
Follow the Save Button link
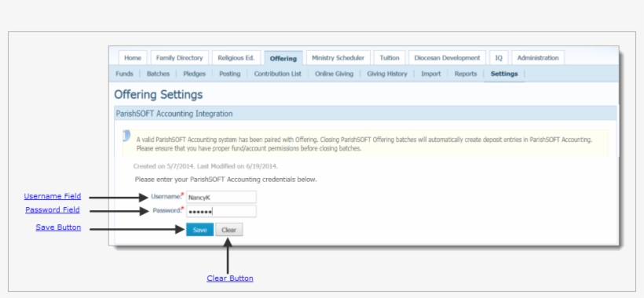pos(58,227)
